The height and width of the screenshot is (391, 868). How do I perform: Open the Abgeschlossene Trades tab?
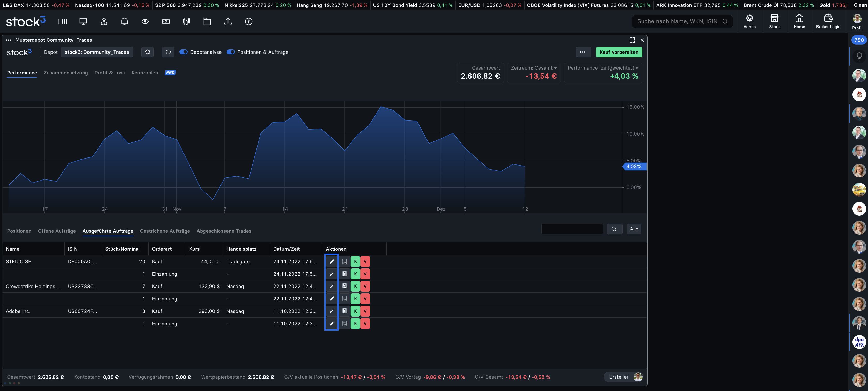coord(224,231)
